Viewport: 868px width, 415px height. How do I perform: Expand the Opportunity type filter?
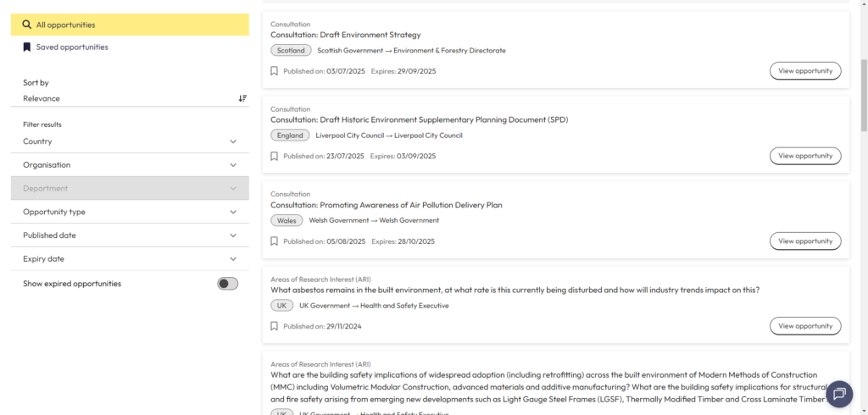click(130, 212)
